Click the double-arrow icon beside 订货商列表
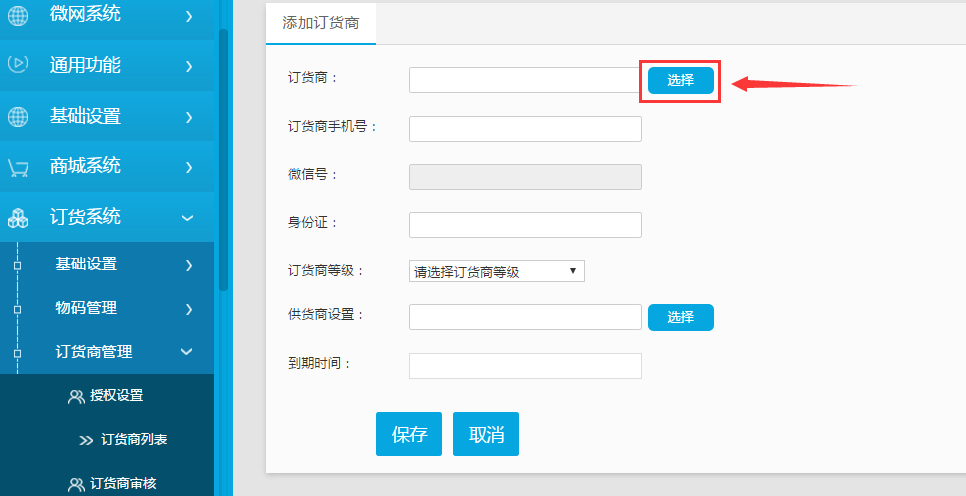Image resolution: width=966 pixels, height=496 pixels. click(86, 441)
